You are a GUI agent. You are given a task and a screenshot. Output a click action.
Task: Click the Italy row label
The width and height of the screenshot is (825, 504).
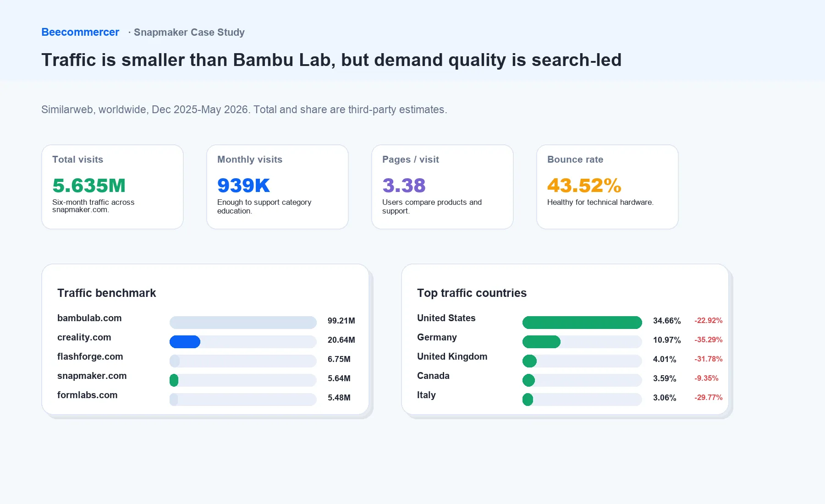coord(426,395)
